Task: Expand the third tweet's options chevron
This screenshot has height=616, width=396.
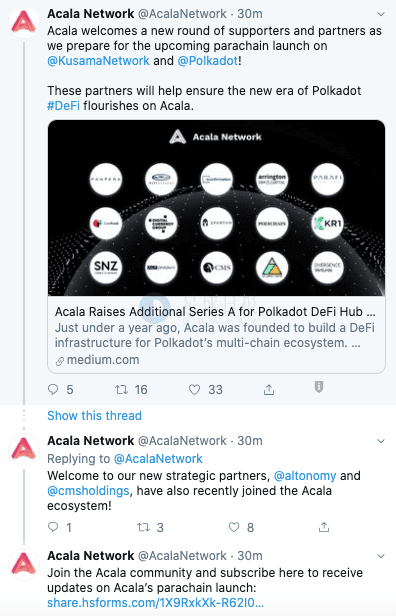Action: [381, 556]
